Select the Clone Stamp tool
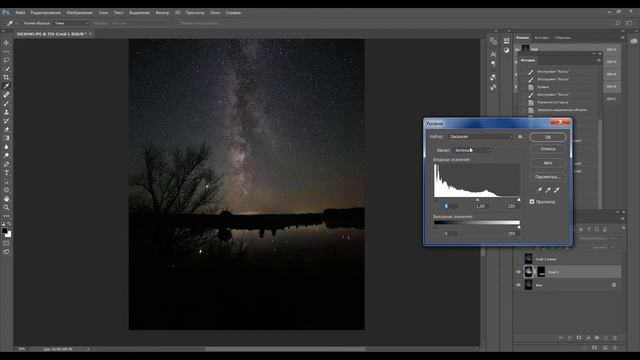This screenshot has height=360, width=640. 6,112
